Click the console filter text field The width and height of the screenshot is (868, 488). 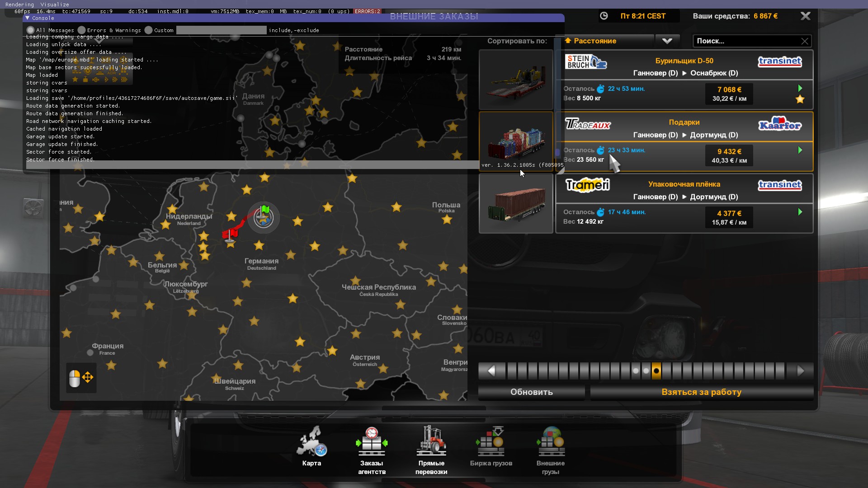pos(221,30)
